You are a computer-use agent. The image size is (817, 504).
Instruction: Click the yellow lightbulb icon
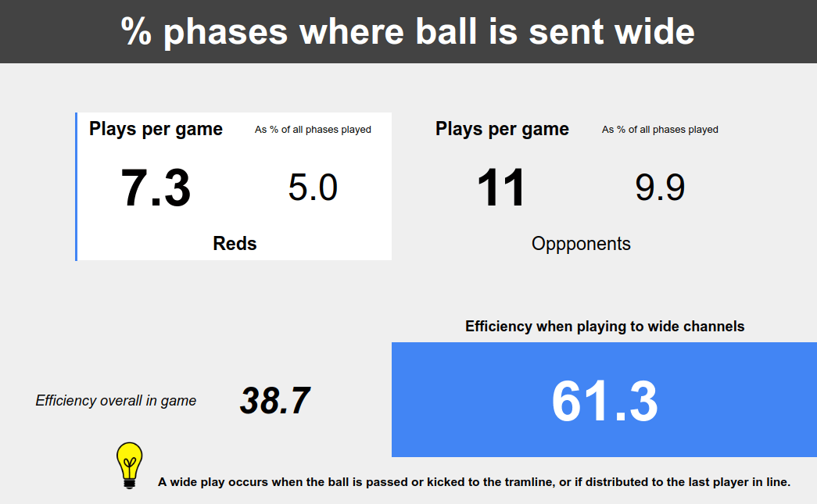pyautogui.click(x=129, y=465)
